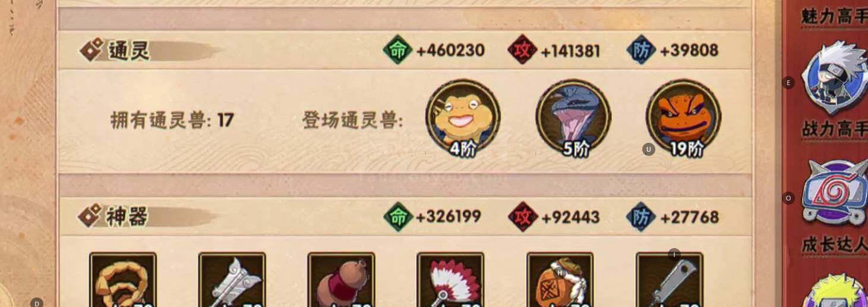Click the 通灵 green 命 stat icon

pyautogui.click(x=397, y=51)
